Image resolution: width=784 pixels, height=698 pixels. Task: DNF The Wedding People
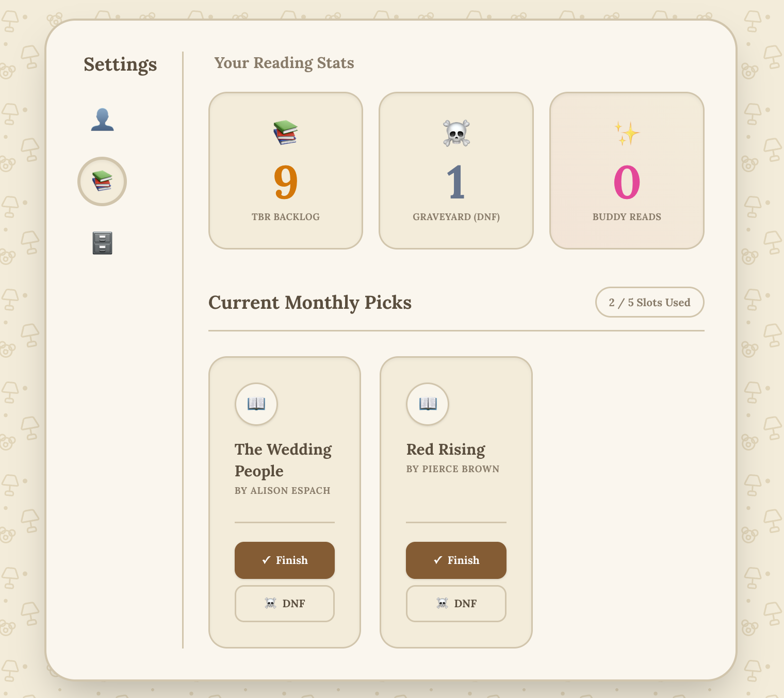pos(285,604)
